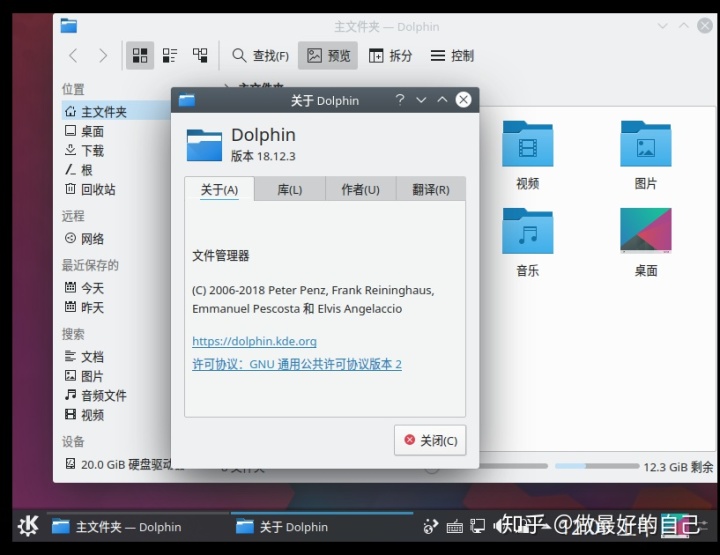Switch to compact view mode
Image resolution: width=720 pixels, height=555 pixels.
point(170,56)
